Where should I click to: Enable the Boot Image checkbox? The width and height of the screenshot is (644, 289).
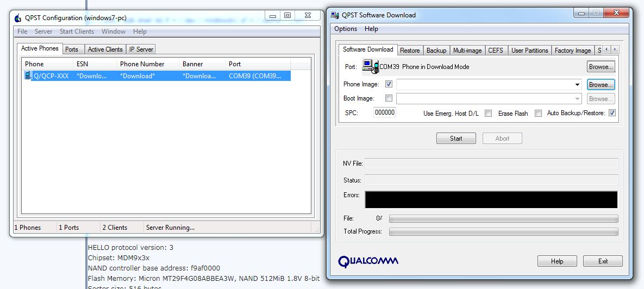pyautogui.click(x=389, y=98)
